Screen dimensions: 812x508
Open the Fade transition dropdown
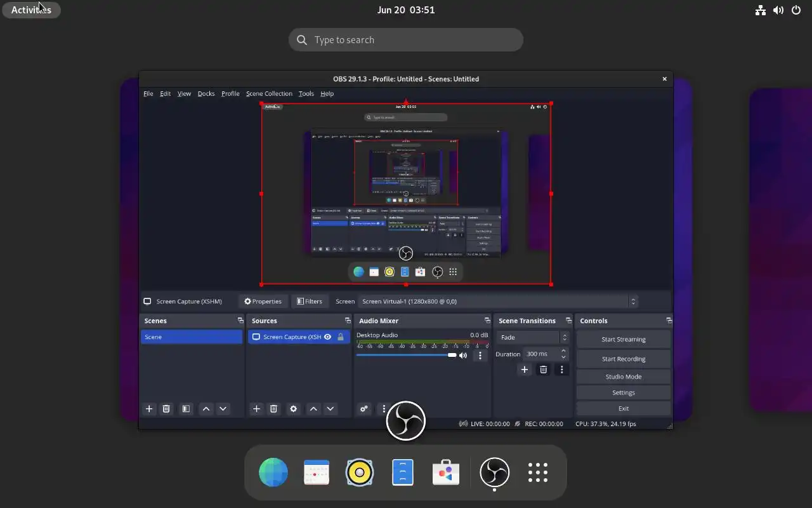pyautogui.click(x=533, y=338)
